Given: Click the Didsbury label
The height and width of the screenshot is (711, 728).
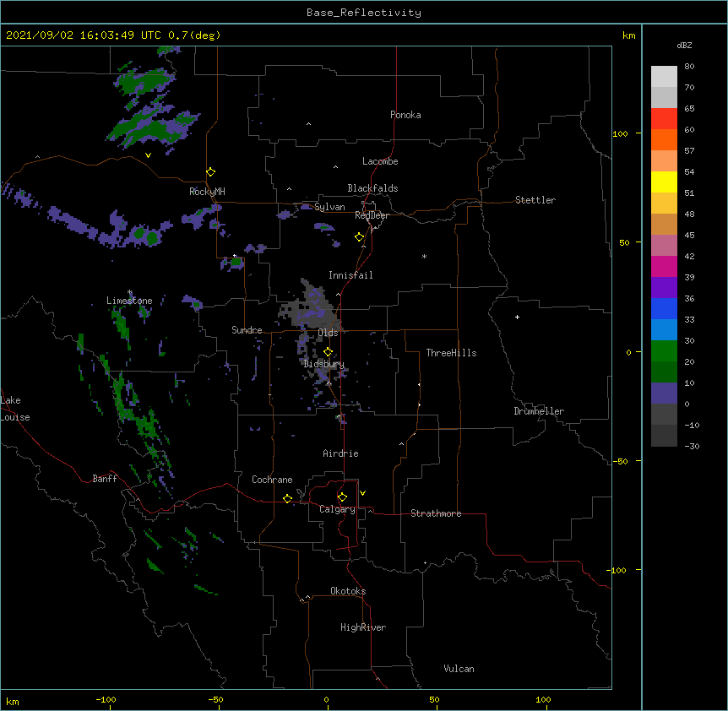Looking at the screenshot, I should pyautogui.click(x=324, y=364).
